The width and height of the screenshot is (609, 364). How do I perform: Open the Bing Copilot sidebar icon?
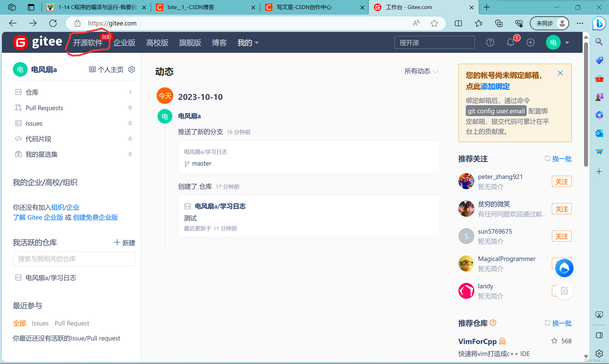pos(599,24)
